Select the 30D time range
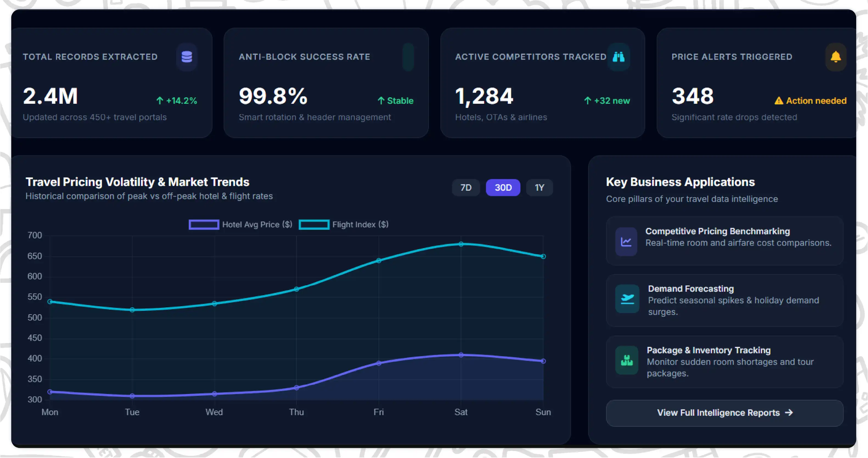The image size is (868, 458). point(503,187)
